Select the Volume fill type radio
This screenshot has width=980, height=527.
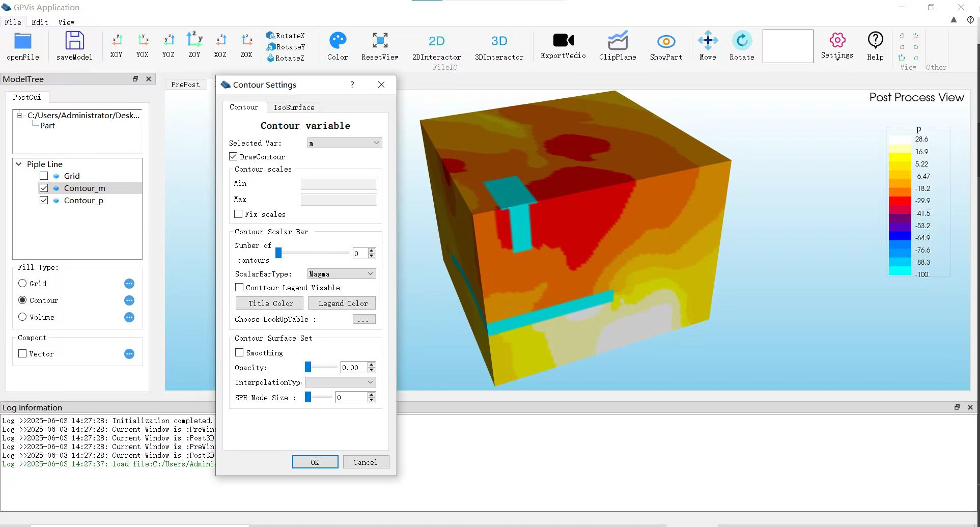[x=22, y=317]
